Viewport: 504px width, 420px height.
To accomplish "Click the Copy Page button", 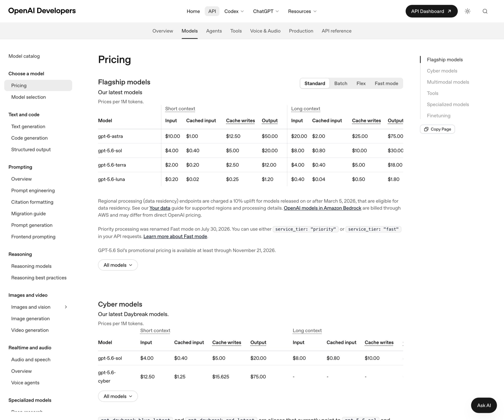I will point(437,129).
